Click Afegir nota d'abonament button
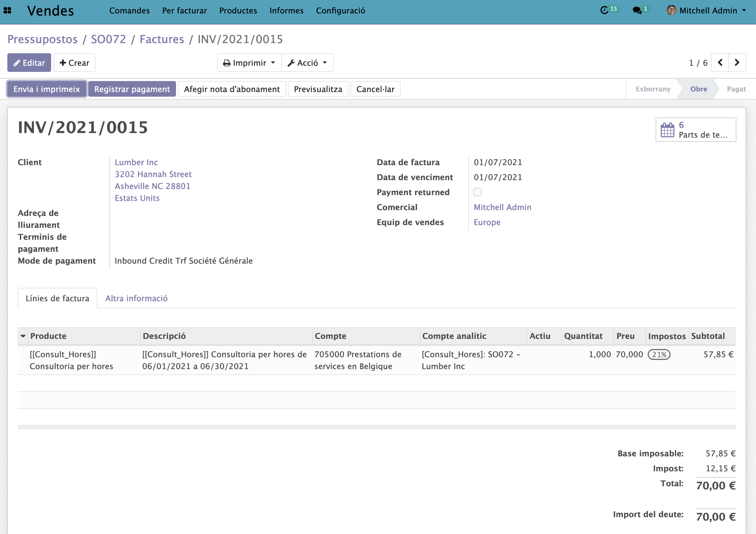This screenshot has height=534, width=756. coord(232,89)
